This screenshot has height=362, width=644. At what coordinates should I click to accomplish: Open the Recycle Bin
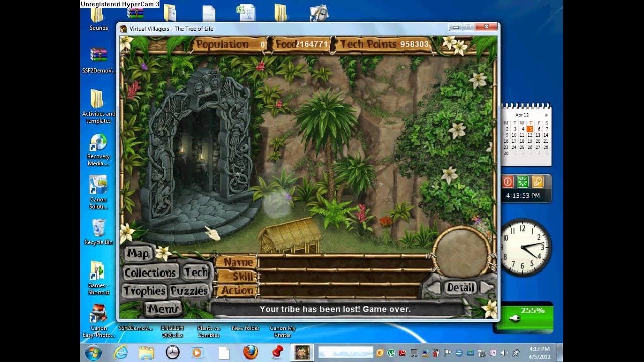coord(99,232)
